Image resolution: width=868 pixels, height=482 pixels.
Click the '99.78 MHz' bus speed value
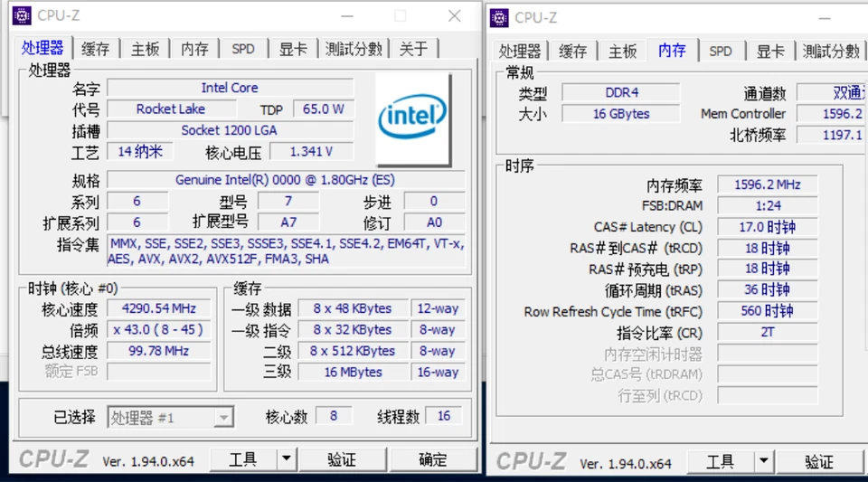coord(159,351)
